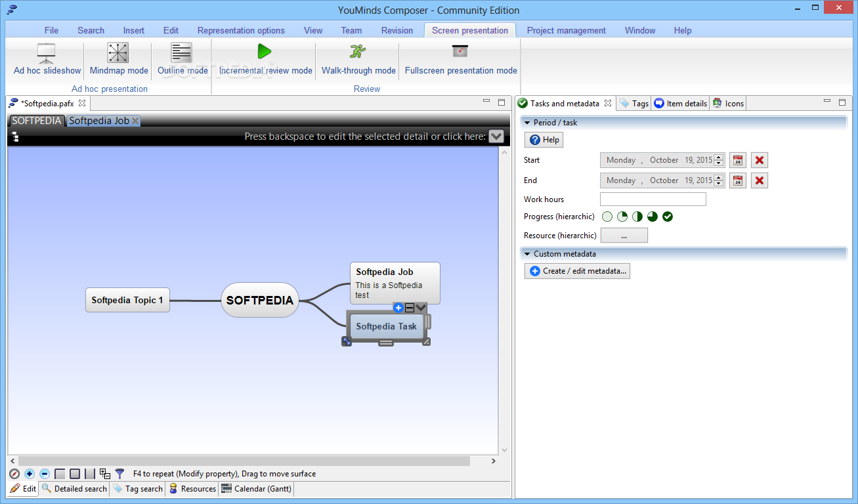Select the Softpedia Topic 1 node
Viewport: 858px width, 504px height.
[127, 300]
